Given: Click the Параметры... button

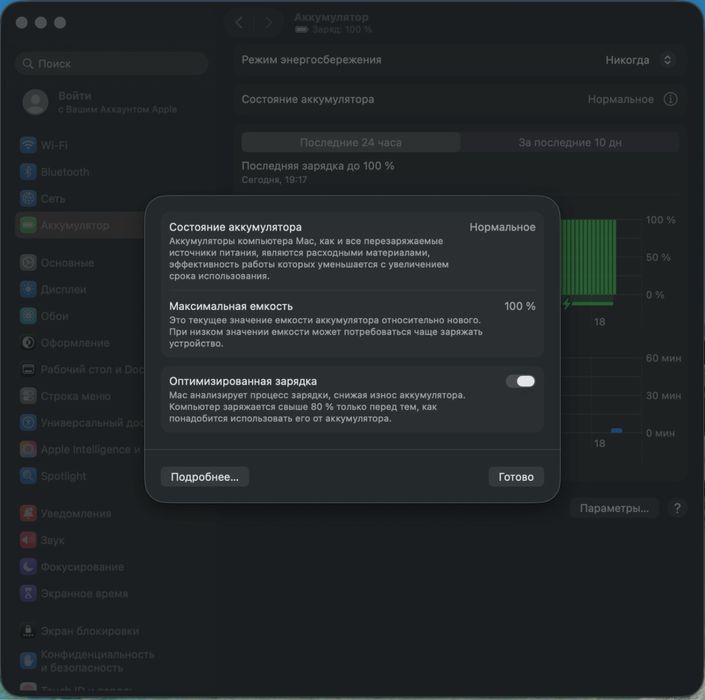Looking at the screenshot, I should 614,508.
